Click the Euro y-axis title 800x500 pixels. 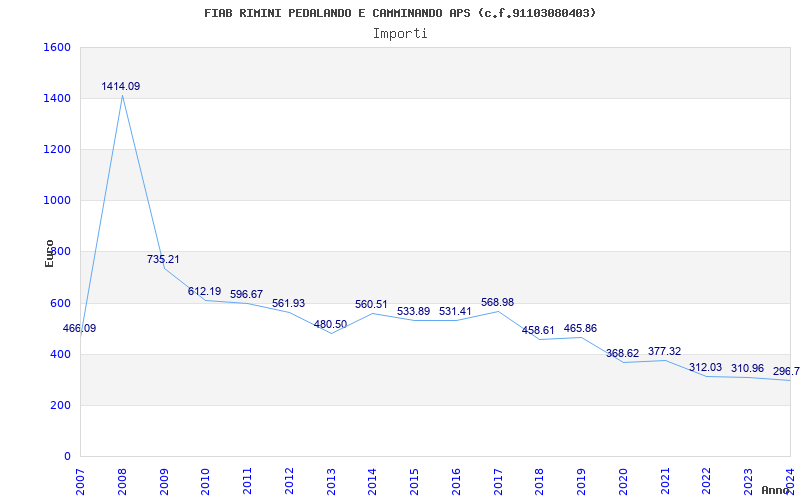pos(49,253)
